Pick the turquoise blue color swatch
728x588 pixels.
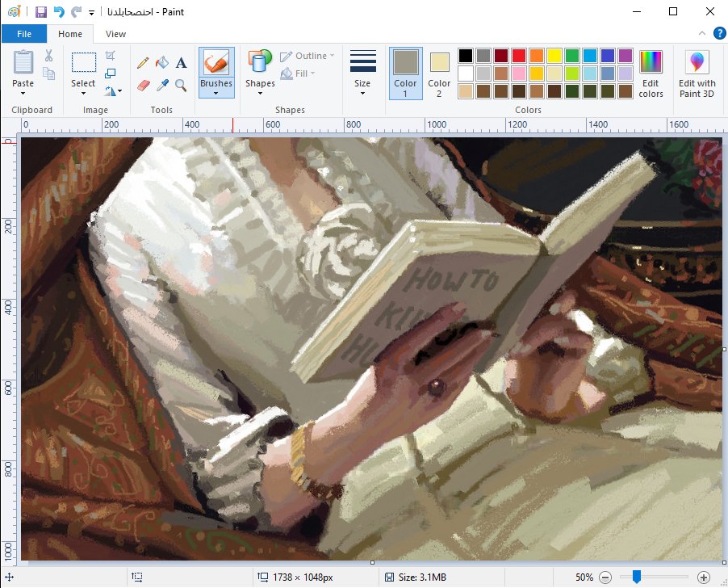590,56
